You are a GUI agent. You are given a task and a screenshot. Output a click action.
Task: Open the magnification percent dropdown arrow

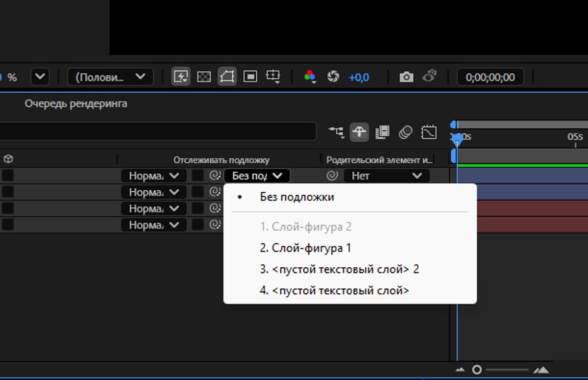pos(40,77)
